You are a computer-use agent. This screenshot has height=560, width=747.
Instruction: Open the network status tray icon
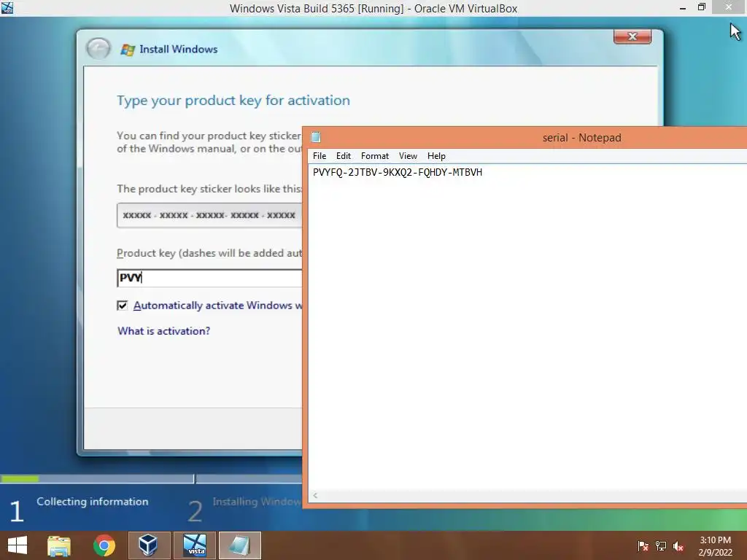coord(661,546)
